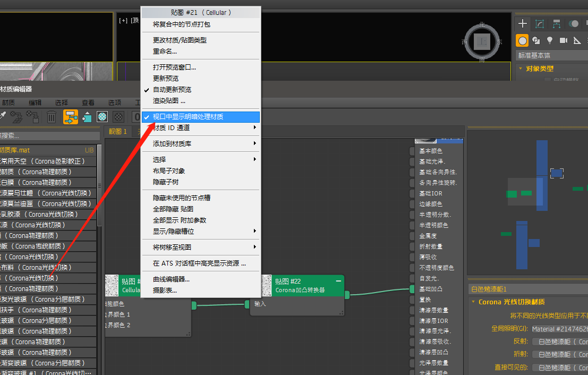588x375 pixels.
Task: Click output socket of 贴图 #22 node
Action: (x=347, y=295)
